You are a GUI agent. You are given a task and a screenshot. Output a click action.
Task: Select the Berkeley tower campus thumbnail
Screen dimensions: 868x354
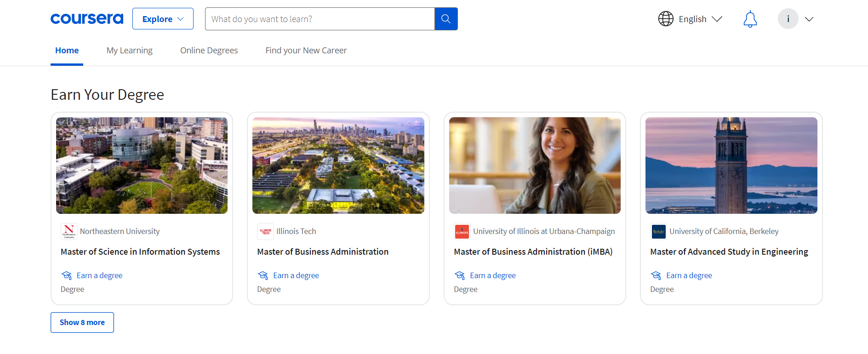click(731, 166)
